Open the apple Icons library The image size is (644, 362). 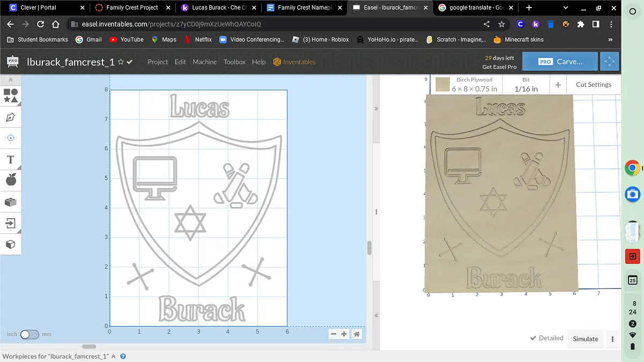coord(11,180)
